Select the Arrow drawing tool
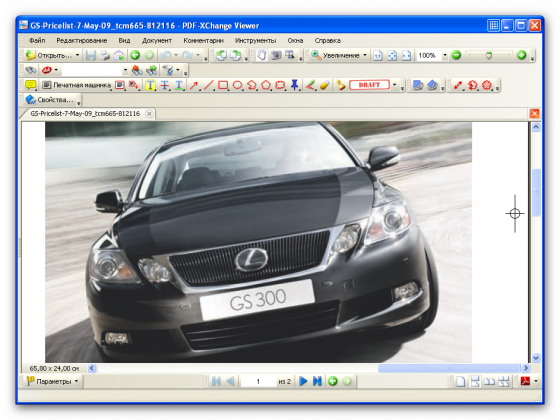560x420 pixels. point(194,85)
